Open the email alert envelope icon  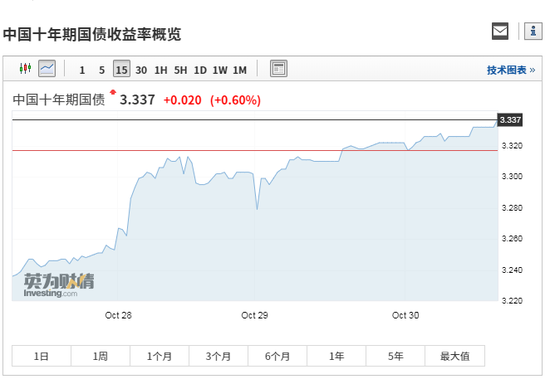(500, 31)
